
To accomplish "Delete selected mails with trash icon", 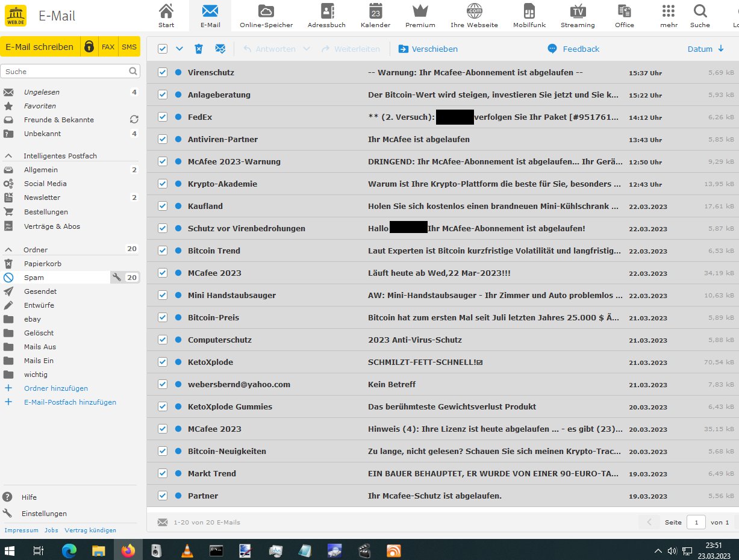I will [x=198, y=49].
